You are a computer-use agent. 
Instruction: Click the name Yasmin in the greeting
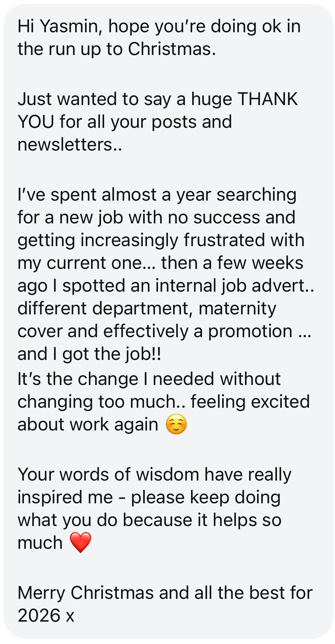pyautogui.click(x=70, y=27)
